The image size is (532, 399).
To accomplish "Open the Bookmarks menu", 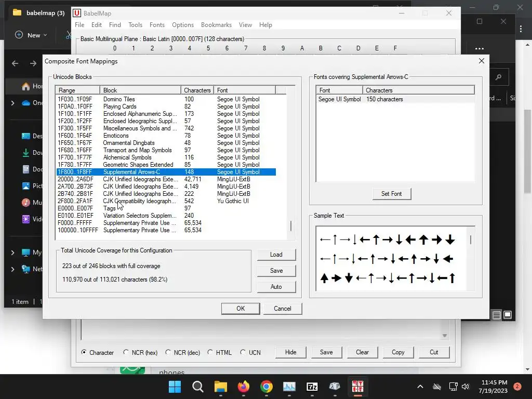I will click(216, 25).
